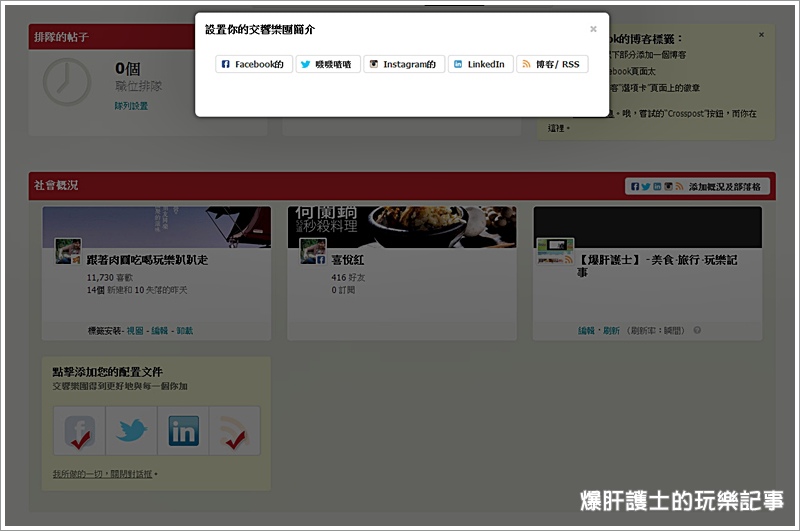Select the LinkedIn profile button
Screen dimensions: 800x531
481,64
